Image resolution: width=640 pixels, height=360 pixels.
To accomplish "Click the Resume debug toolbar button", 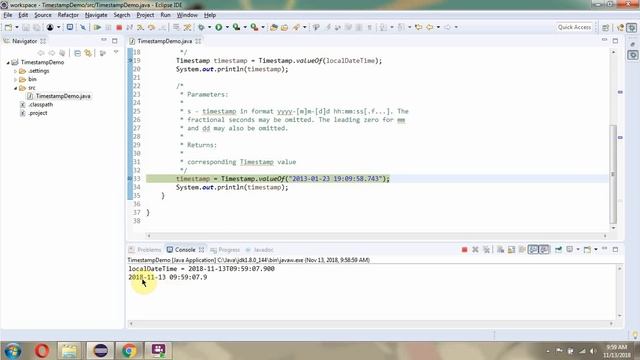I will coord(97,27).
